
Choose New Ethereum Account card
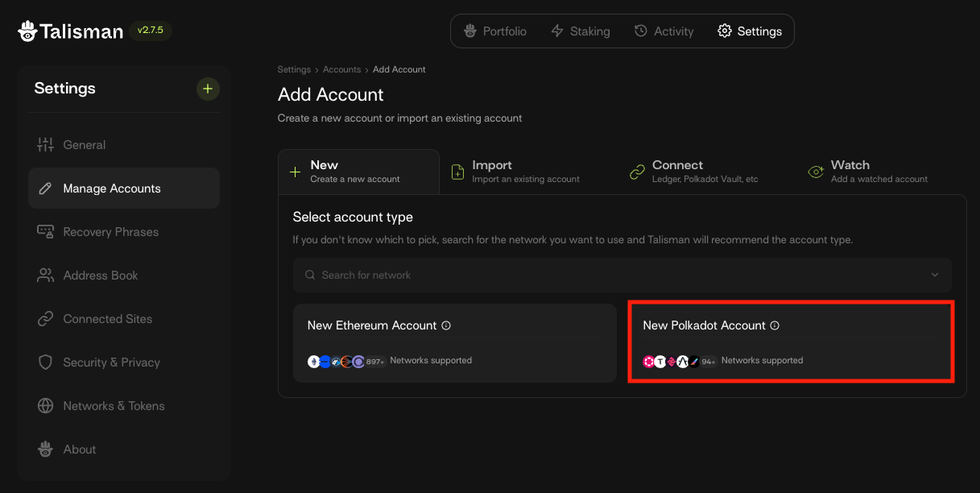[454, 342]
